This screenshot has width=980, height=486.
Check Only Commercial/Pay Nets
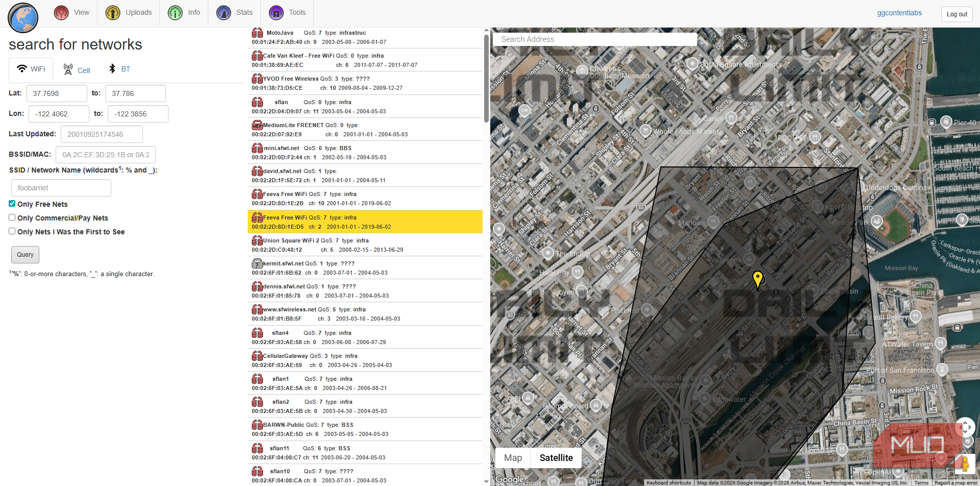click(x=12, y=217)
